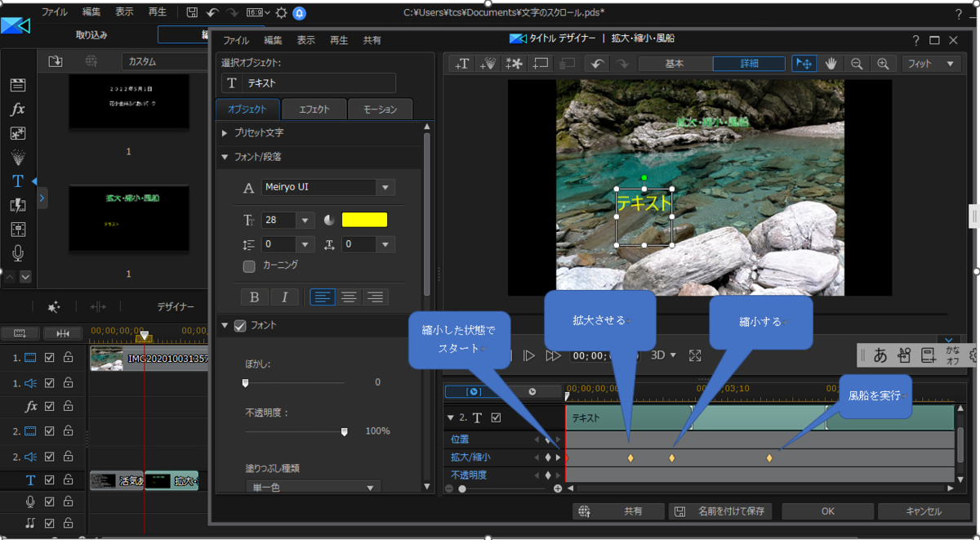
Task: Click the Bold formatting button
Action: click(254, 297)
